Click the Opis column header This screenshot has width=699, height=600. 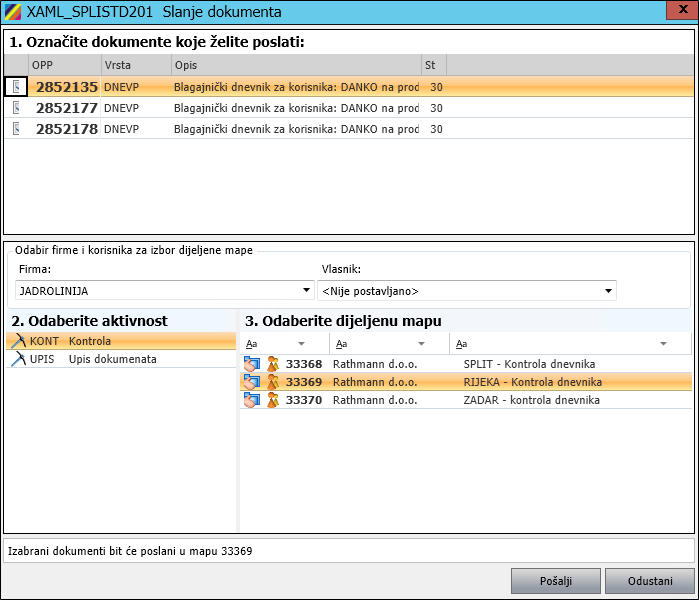[x=294, y=64]
